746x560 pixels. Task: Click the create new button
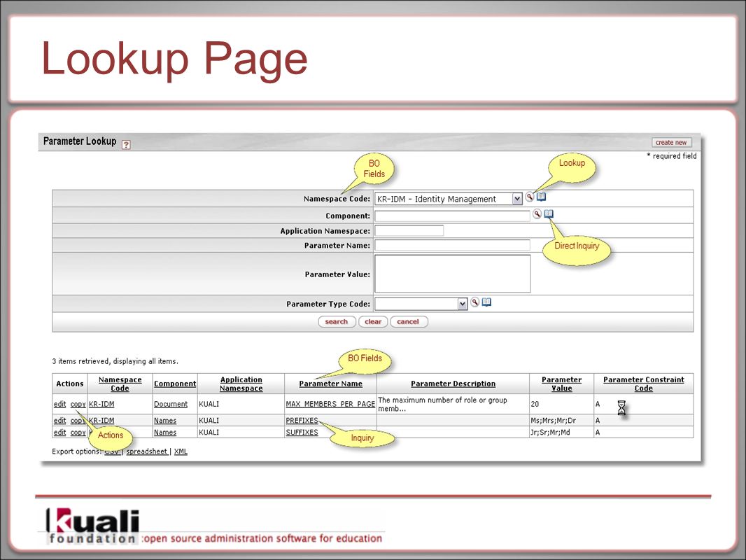point(671,142)
